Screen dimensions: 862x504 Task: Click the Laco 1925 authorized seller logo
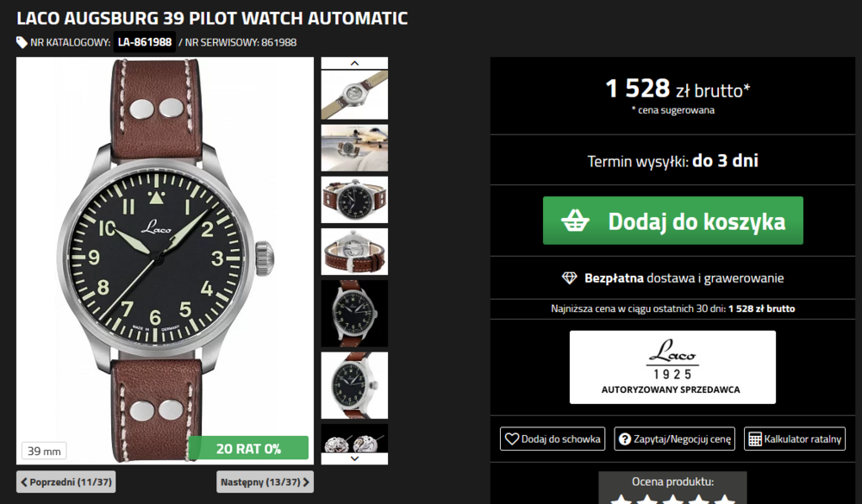(672, 367)
